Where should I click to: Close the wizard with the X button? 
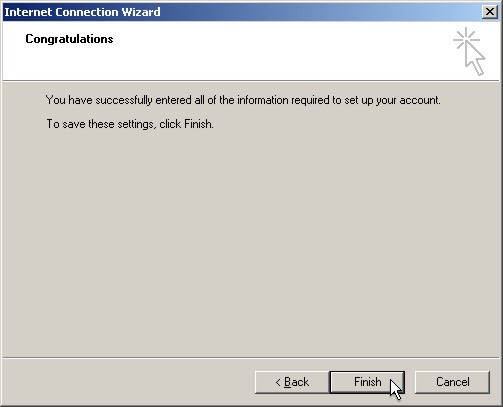[490, 12]
